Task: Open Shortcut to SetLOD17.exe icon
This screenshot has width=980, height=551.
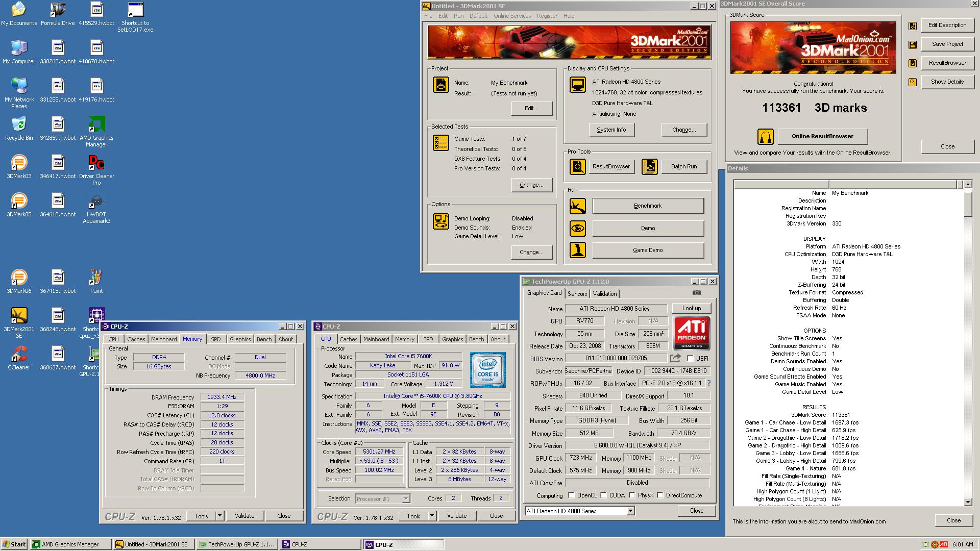Action: pos(135,17)
